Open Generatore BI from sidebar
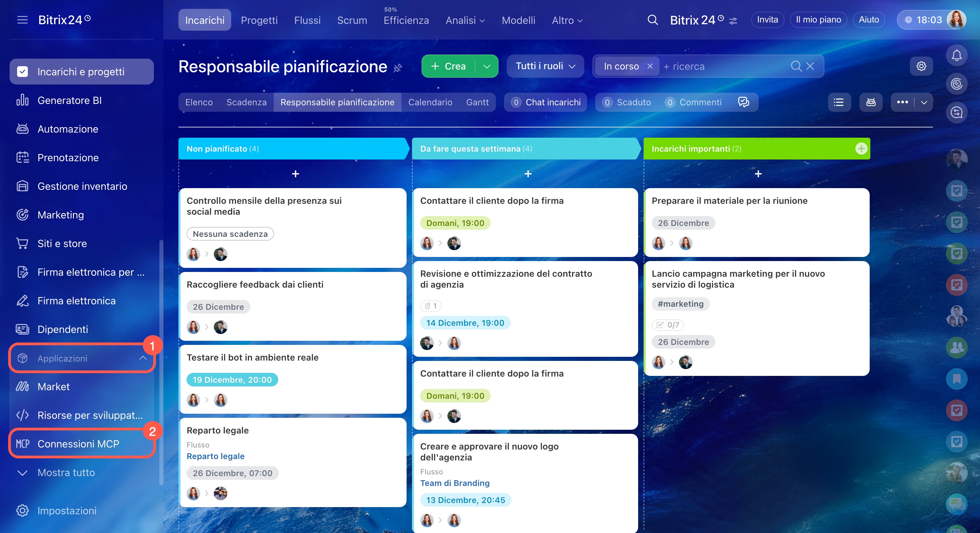 pyautogui.click(x=69, y=100)
